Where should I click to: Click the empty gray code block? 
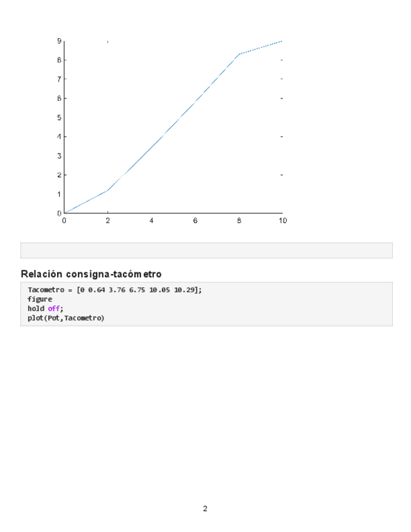206,250
